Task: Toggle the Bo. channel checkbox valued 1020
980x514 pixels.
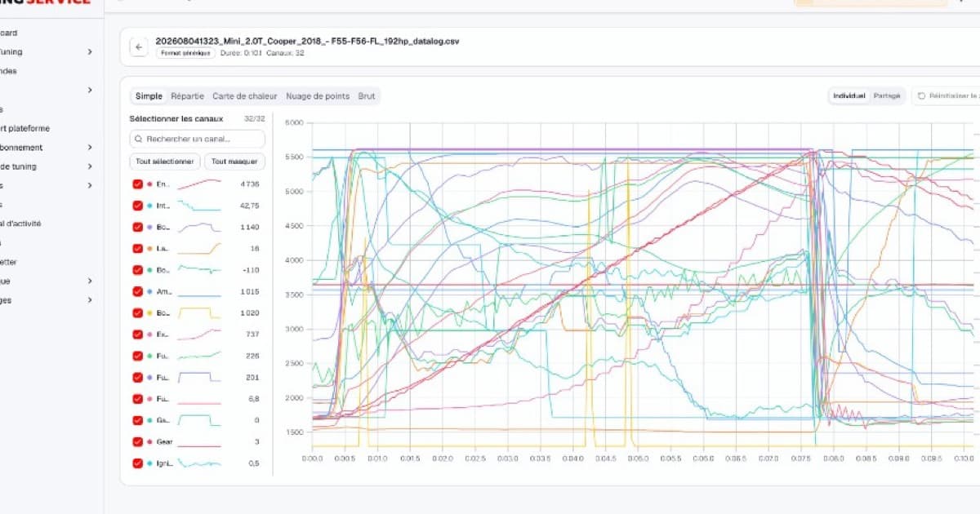Action: click(138, 312)
